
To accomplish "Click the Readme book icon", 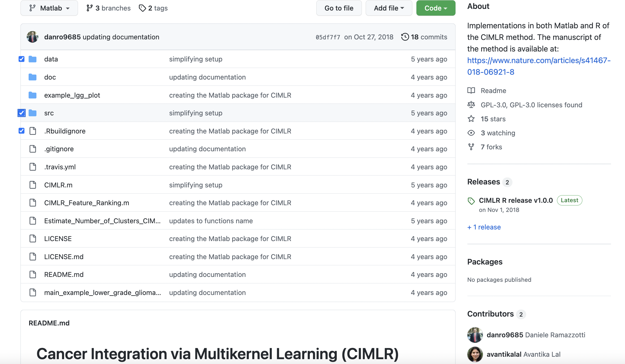I will [471, 91].
